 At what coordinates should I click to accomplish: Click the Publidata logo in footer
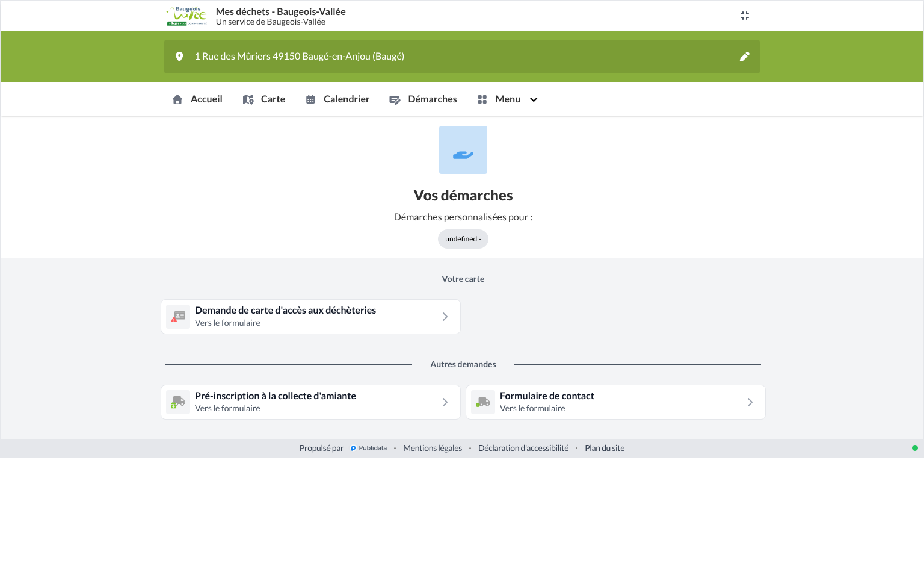369,448
